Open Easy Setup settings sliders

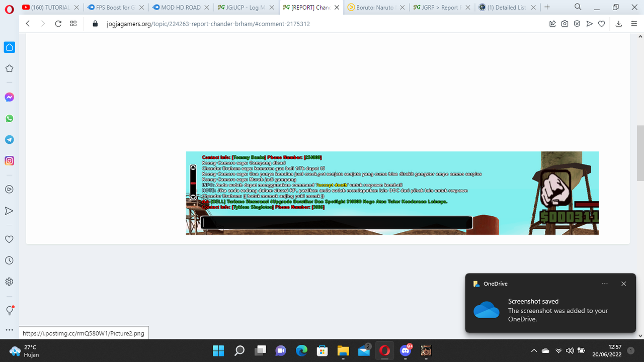point(634,24)
